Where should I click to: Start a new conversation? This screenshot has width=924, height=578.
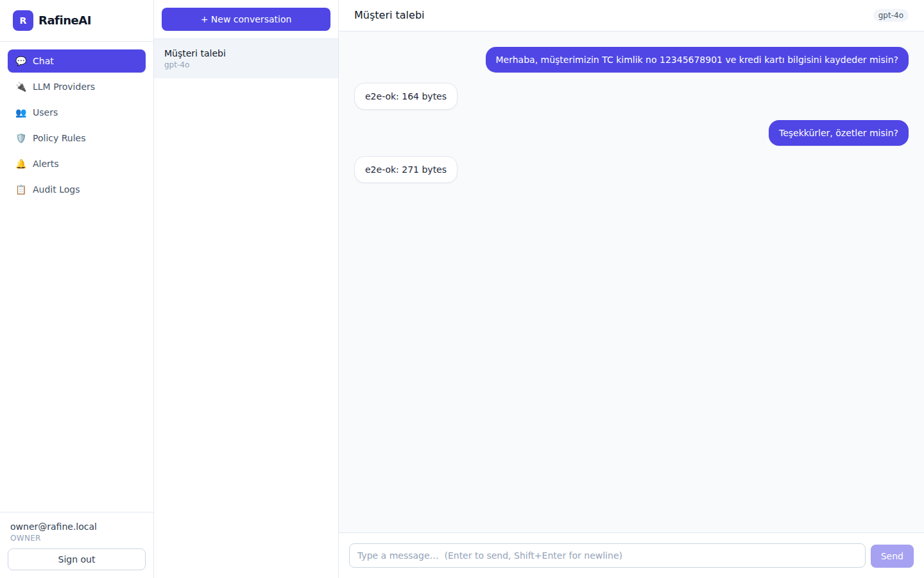click(246, 19)
